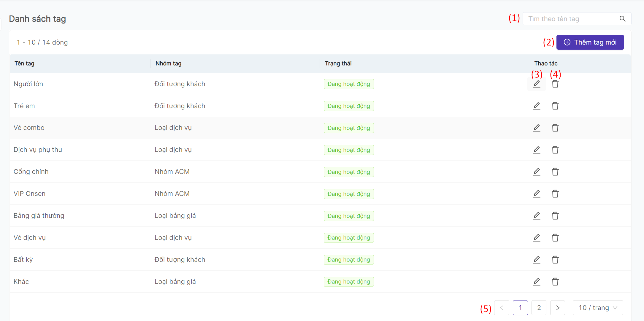Delete the Dịch vụ phụ thu tag
This screenshot has width=644, height=321.
coord(555,150)
